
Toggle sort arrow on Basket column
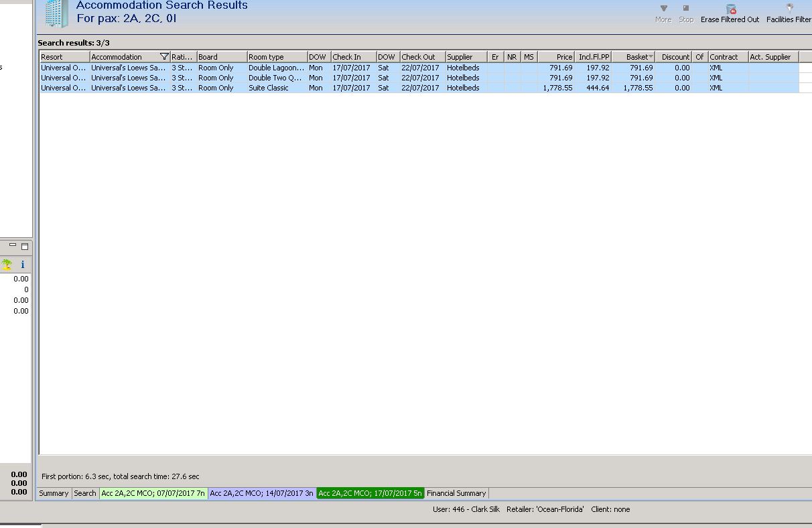(651, 57)
